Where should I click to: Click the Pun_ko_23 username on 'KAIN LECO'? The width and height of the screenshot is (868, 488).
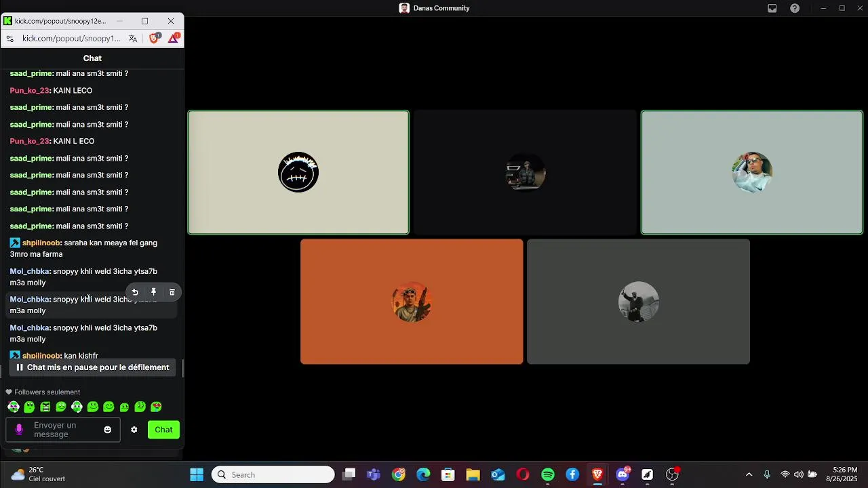pos(29,90)
